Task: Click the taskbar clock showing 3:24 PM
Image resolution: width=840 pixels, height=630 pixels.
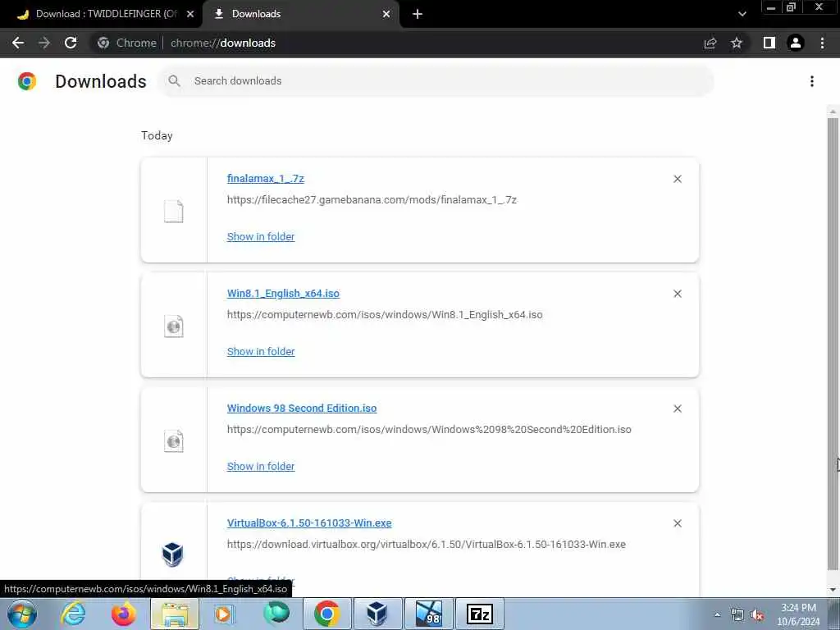Action: click(798, 614)
